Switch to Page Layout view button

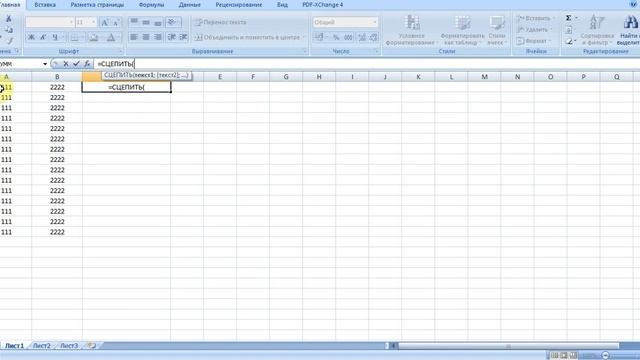pyautogui.click(x=564, y=356)
